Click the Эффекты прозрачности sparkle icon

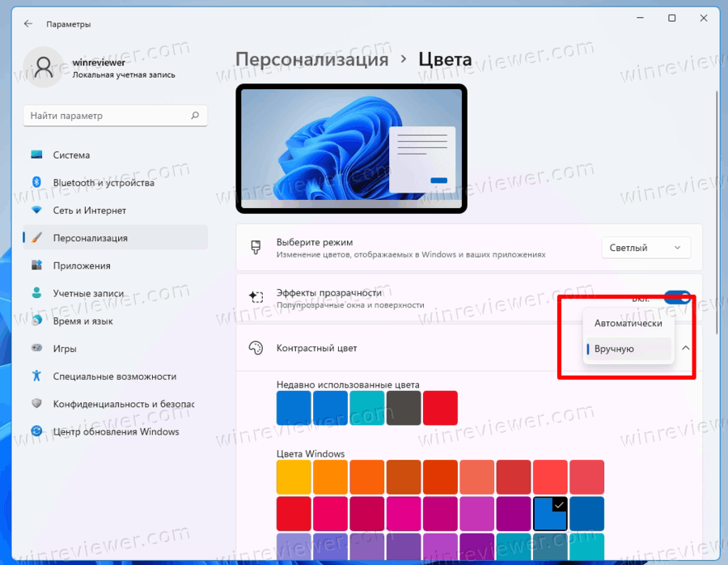(x=256, y=296)
